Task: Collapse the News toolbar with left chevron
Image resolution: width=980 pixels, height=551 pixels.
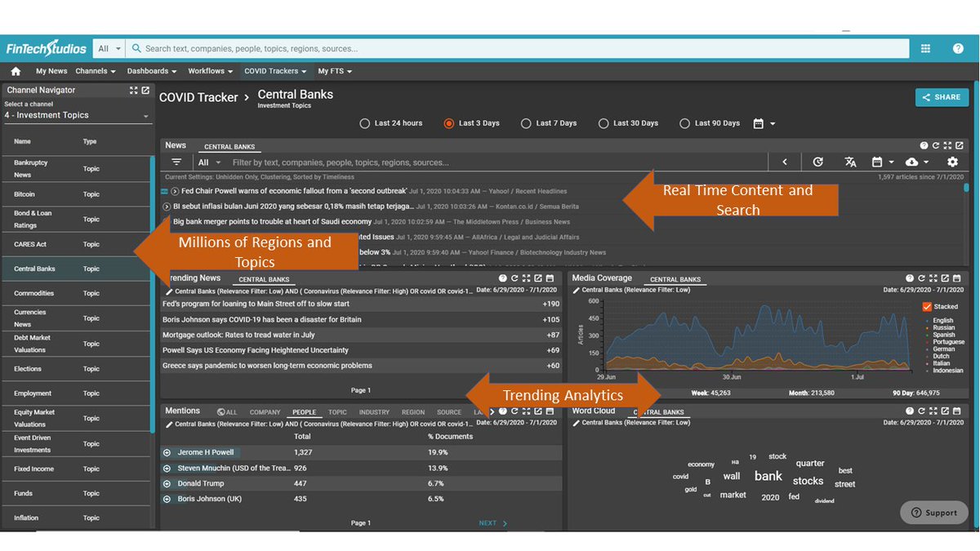Action: pos(785,162)
